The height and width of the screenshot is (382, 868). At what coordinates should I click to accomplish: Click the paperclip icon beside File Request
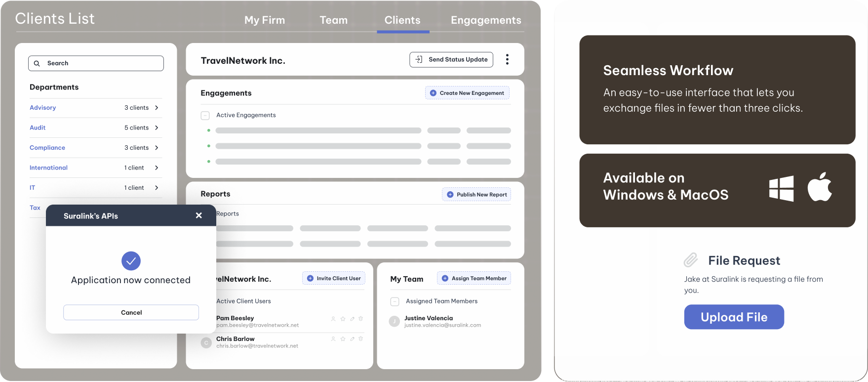tap(691, 260)
